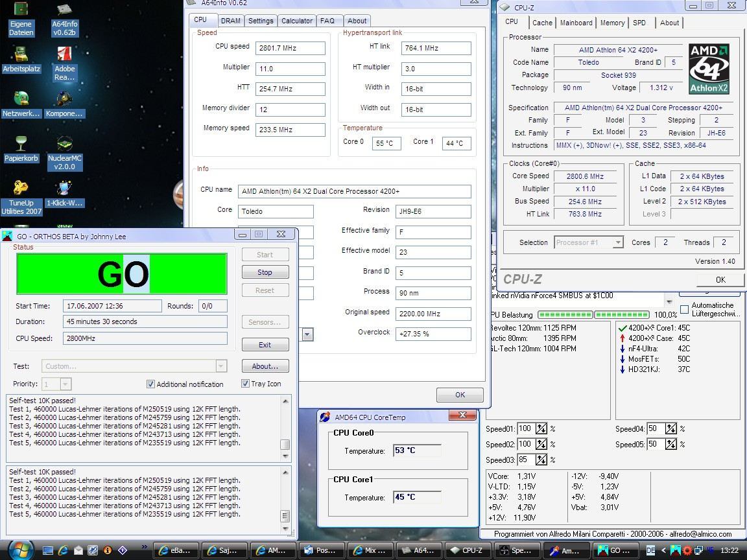The image size is (747, 560).
Task: Click the Windows Start orb
Action: tap(21, 550)
